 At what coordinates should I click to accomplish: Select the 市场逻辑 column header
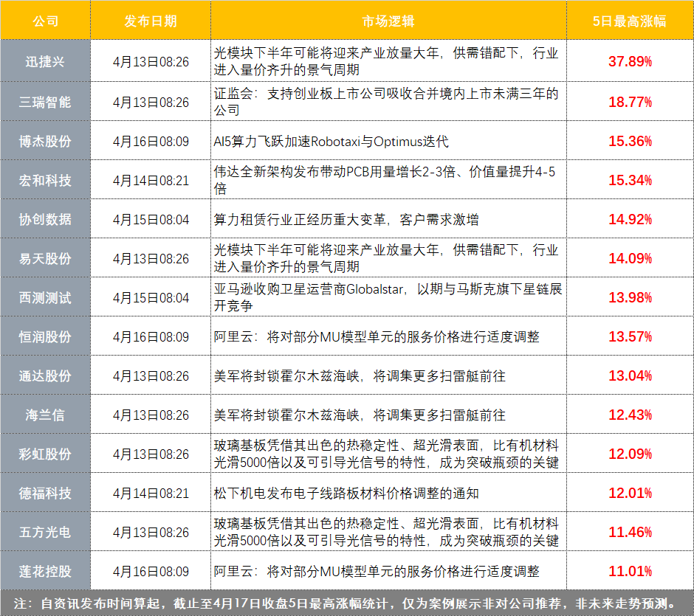(388, 21)
